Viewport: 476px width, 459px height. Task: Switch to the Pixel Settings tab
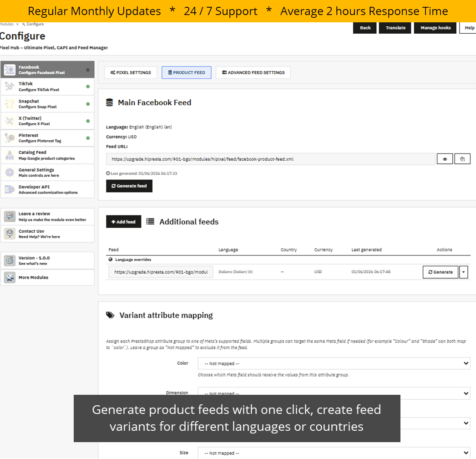[131, 72]
